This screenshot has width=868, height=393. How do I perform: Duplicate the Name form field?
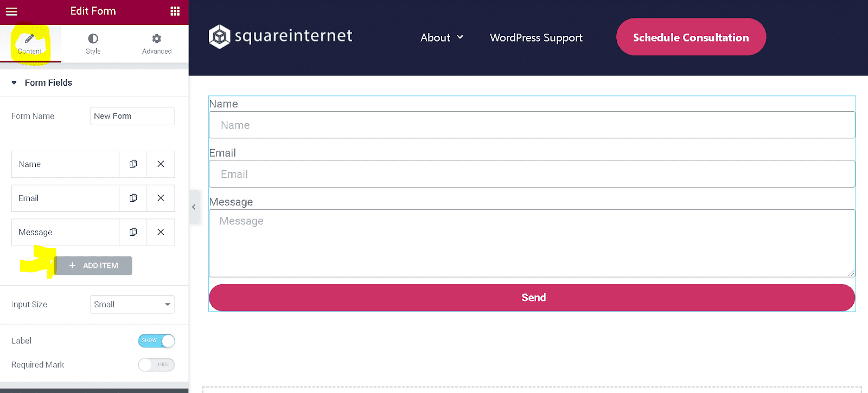coord(132,164)
